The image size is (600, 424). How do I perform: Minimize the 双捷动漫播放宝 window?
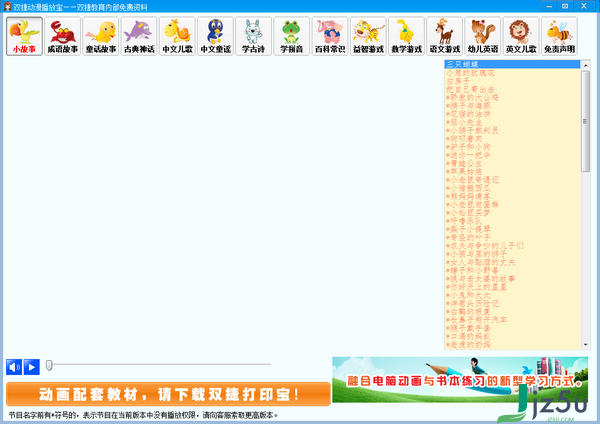pyautogui.click(x=549, y=6)
